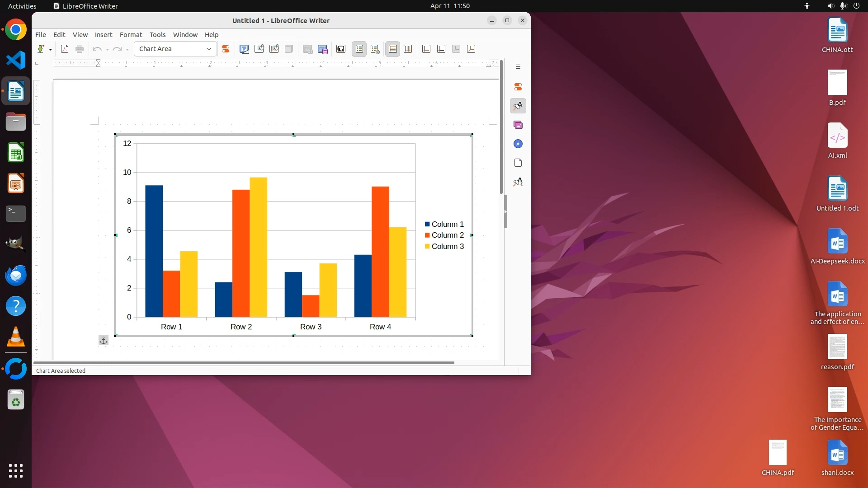Open the Format menu
The image size is (868, 488).
click(x=131, y=35)
